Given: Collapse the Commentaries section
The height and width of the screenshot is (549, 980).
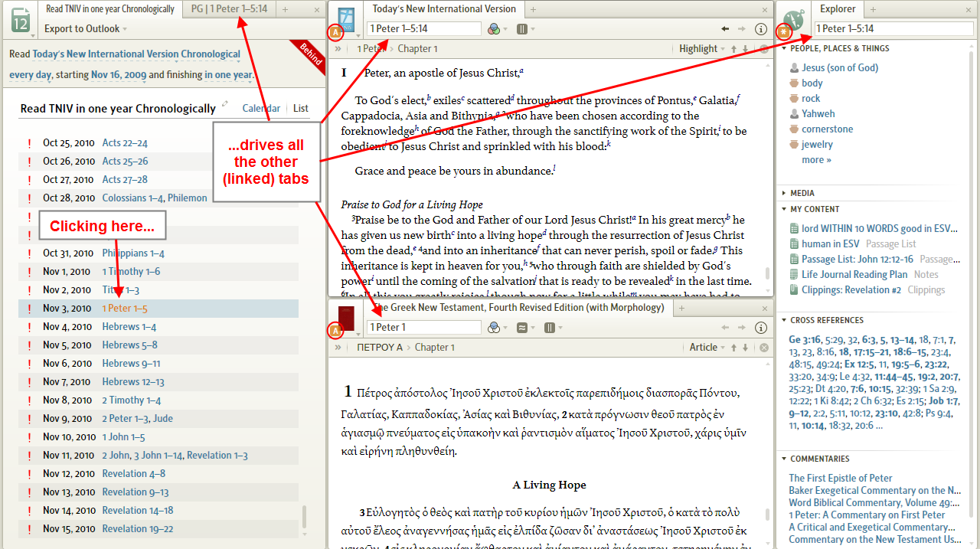Looking at the screenshot, I should point(785,459).
